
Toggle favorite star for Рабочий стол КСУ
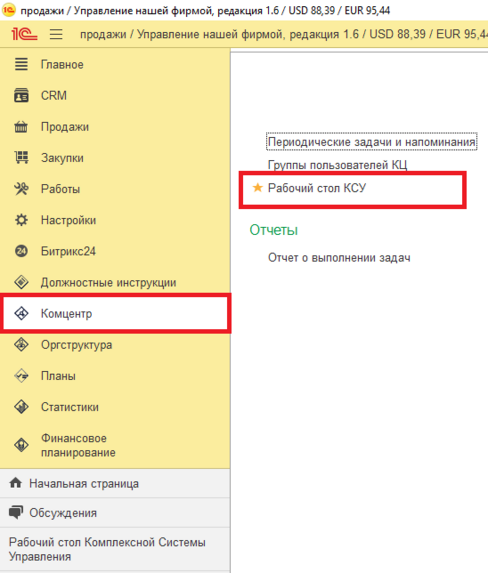(258, 188)
